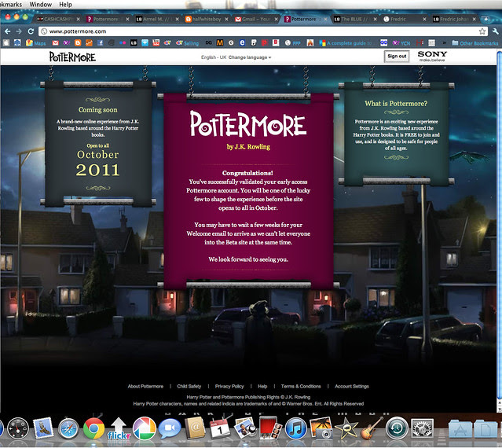Viewport: 502px width, 448px height.
Task: Open the Selling eBay bookmark
Action: 187,43
